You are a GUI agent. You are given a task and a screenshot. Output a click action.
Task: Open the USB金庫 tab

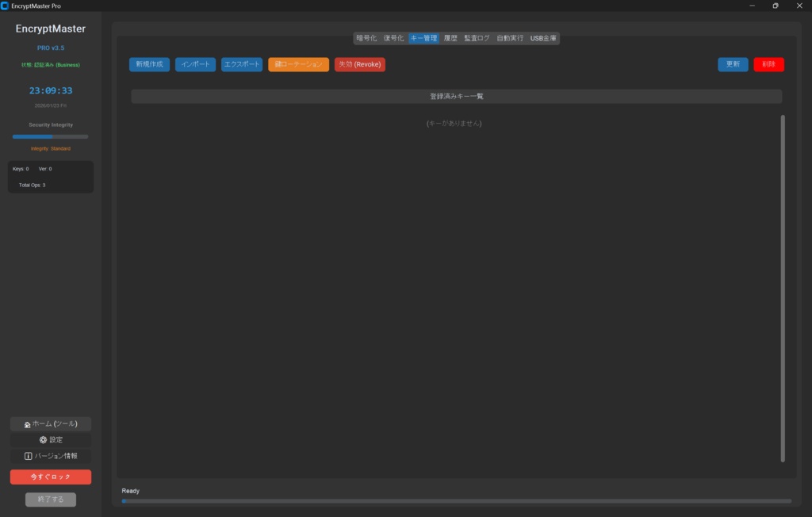pyautogui.click(x=544, y=37)
